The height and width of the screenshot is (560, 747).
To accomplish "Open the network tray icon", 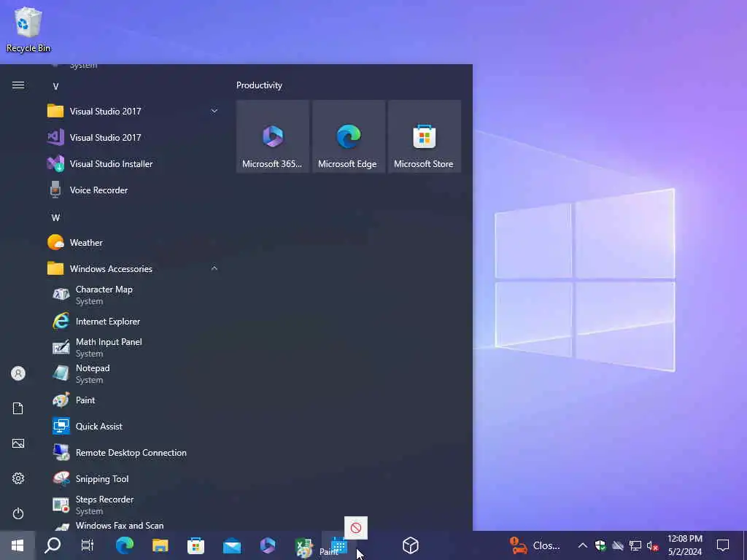I will coord(635,545).
